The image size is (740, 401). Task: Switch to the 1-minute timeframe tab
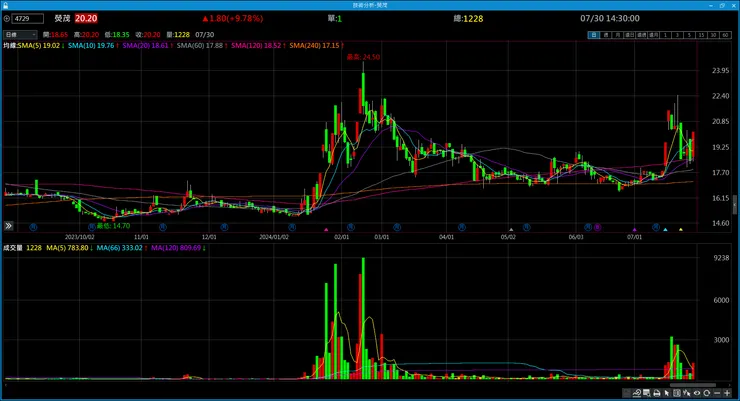tap(665, 35)
